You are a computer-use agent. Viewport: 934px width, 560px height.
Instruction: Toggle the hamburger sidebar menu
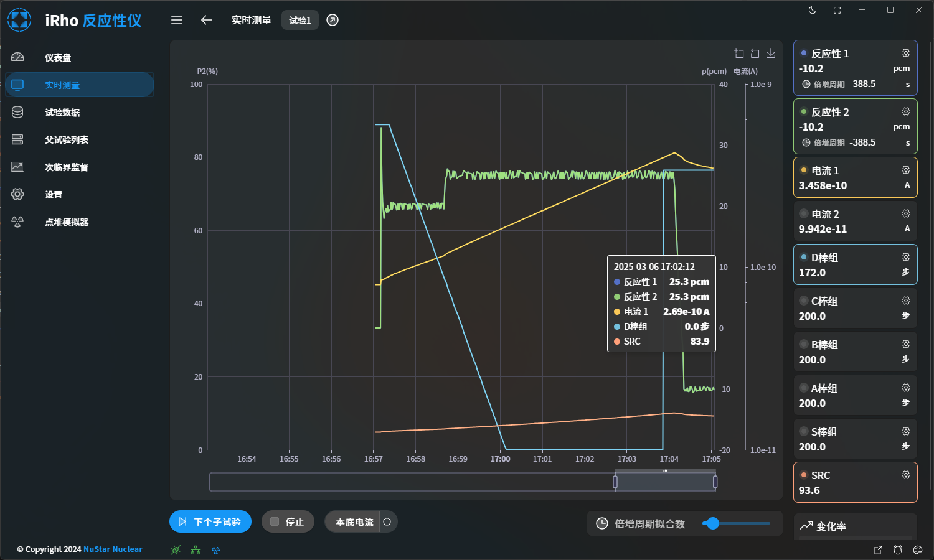pyautogui.click(x=177, y=20)
